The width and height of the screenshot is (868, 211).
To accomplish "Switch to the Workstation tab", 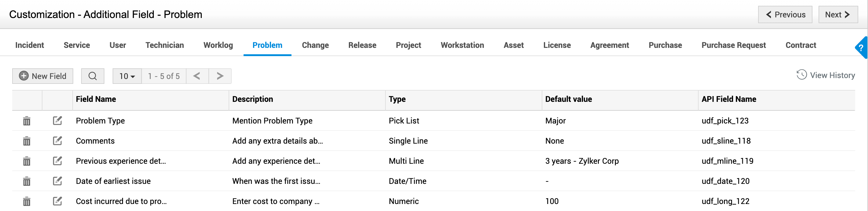I will 462,45.
